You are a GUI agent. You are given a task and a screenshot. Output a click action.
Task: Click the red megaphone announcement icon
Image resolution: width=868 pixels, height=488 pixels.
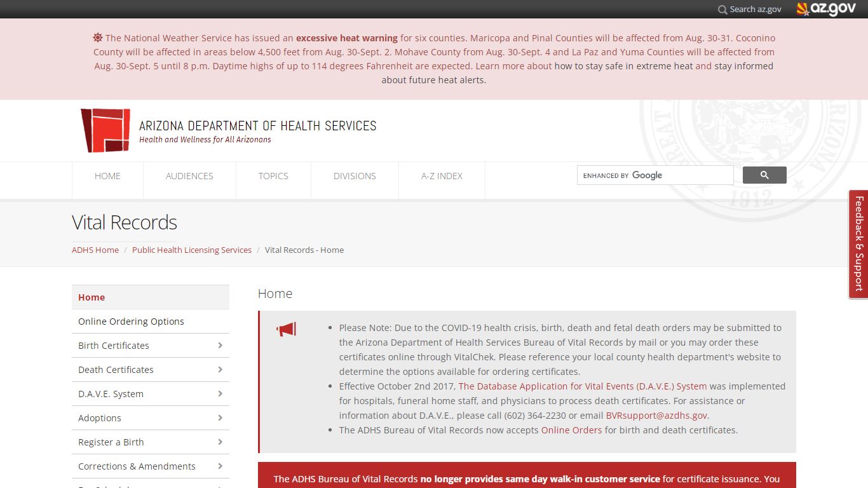[x=286, y=329]
